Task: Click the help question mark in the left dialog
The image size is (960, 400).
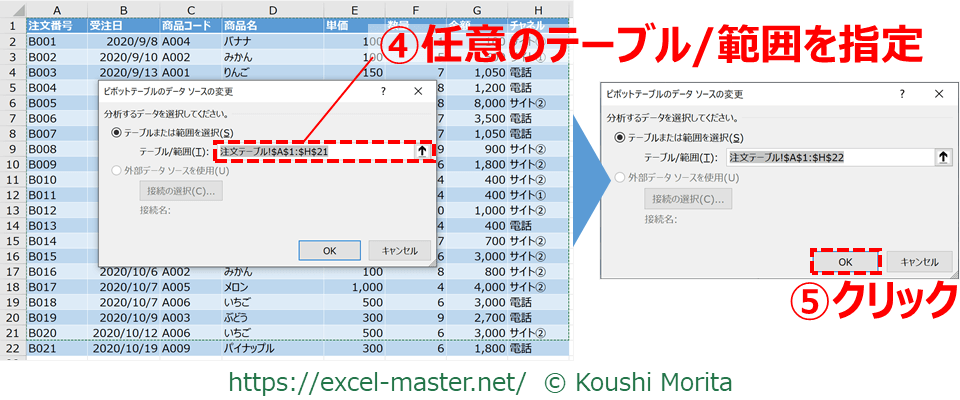Action: [383, 91]
